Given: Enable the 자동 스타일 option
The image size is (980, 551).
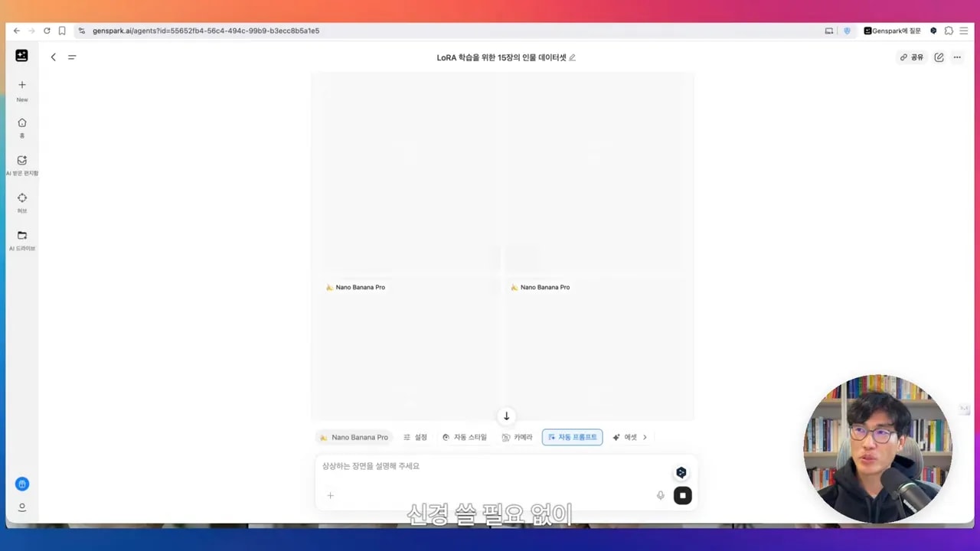Looking at the screenshot, I should tap(465, 437).
